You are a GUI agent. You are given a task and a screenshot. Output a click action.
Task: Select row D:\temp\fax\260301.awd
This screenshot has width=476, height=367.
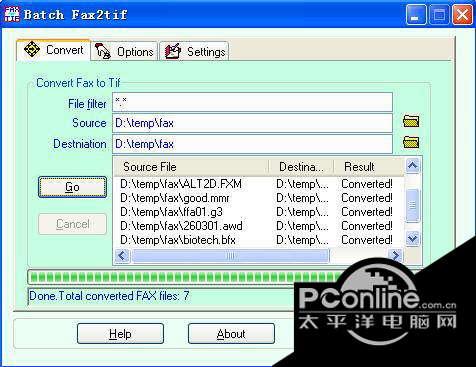click(x=259, y=226)
